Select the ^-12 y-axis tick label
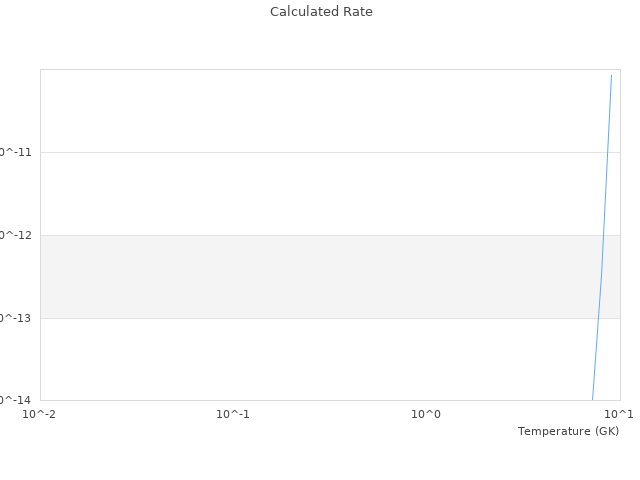Screen dimensions: 640x480 point(16,235)
